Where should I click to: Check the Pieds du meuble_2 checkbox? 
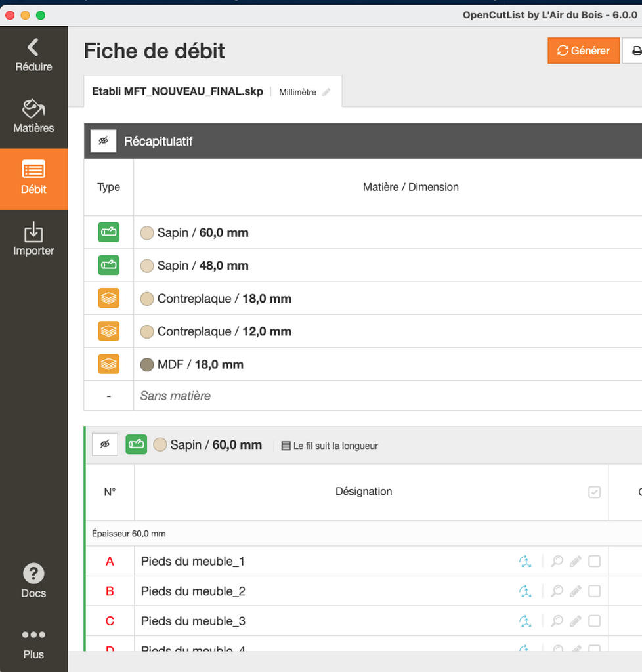tap(595, 591)
